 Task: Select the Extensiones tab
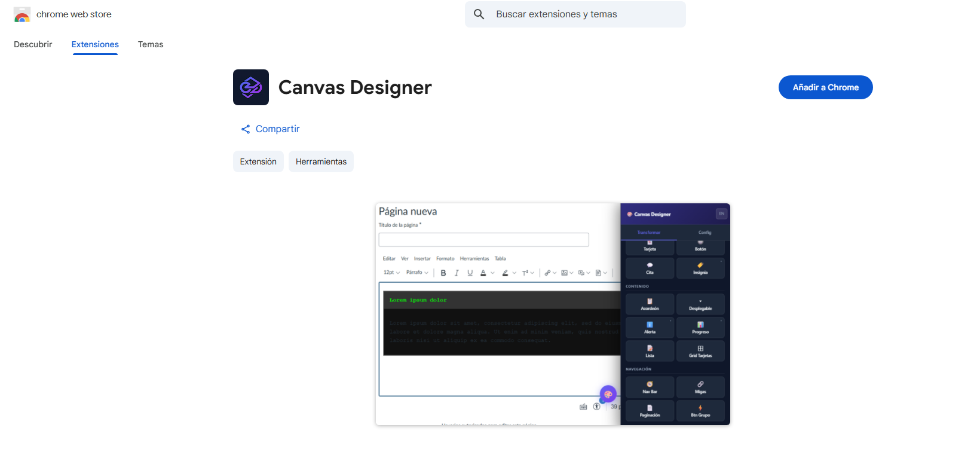pos(95,44)
